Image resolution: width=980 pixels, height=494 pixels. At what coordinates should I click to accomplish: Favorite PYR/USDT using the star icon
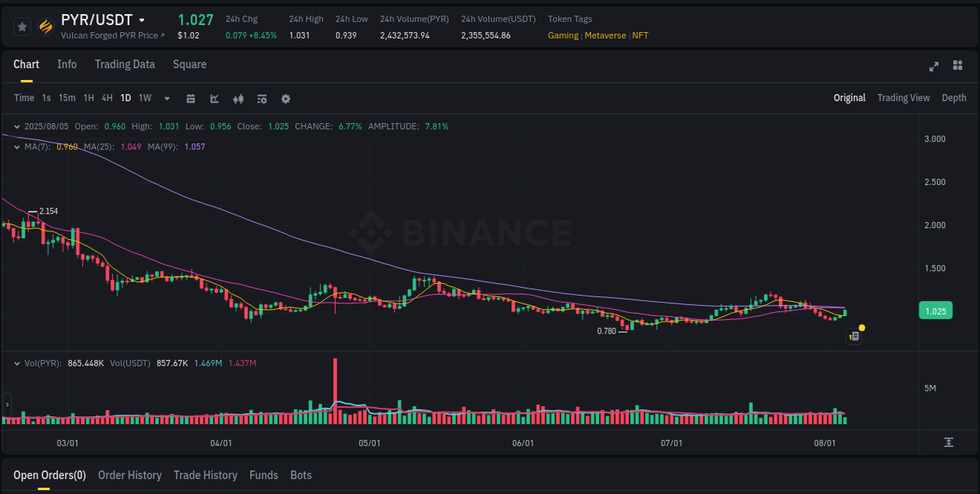22,26
